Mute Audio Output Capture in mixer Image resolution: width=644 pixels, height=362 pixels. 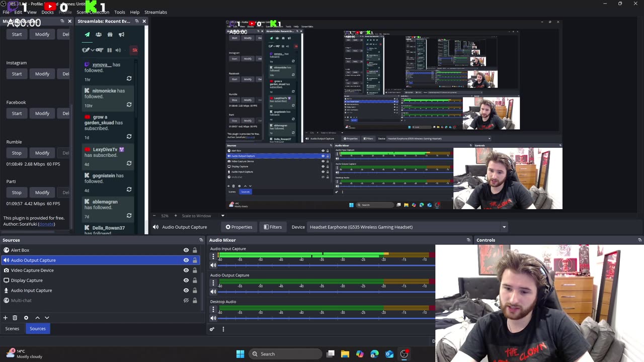pyautogui.click(x=213, y=292)
